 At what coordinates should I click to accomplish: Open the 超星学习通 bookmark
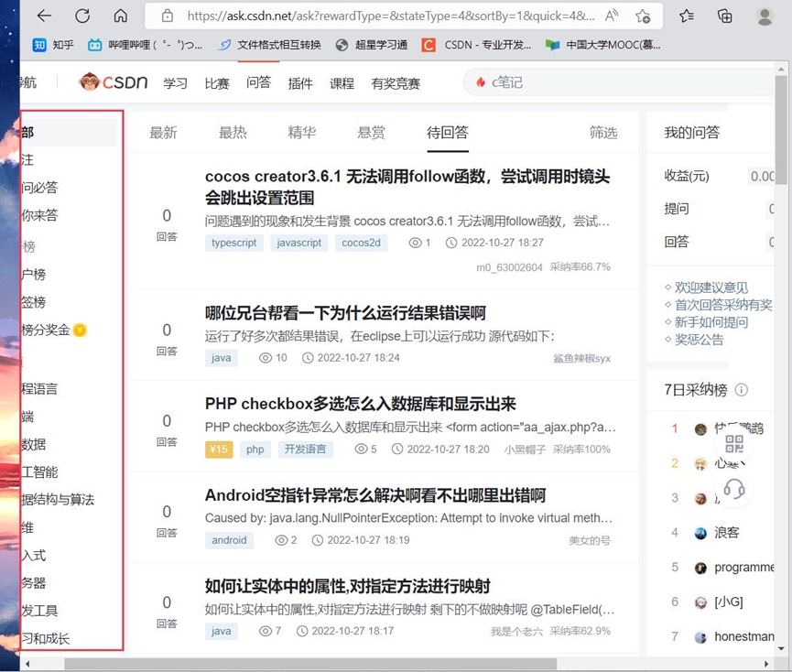coord(372,45)
